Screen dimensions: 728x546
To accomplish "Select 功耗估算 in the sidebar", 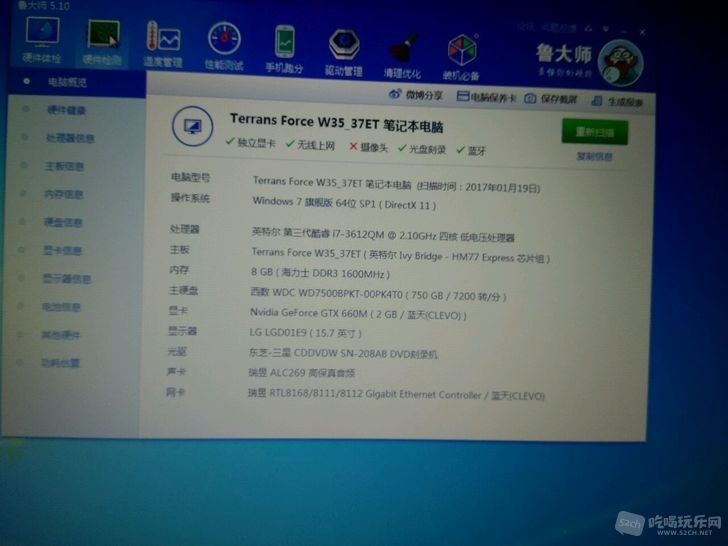I will [x=60, y=363].
